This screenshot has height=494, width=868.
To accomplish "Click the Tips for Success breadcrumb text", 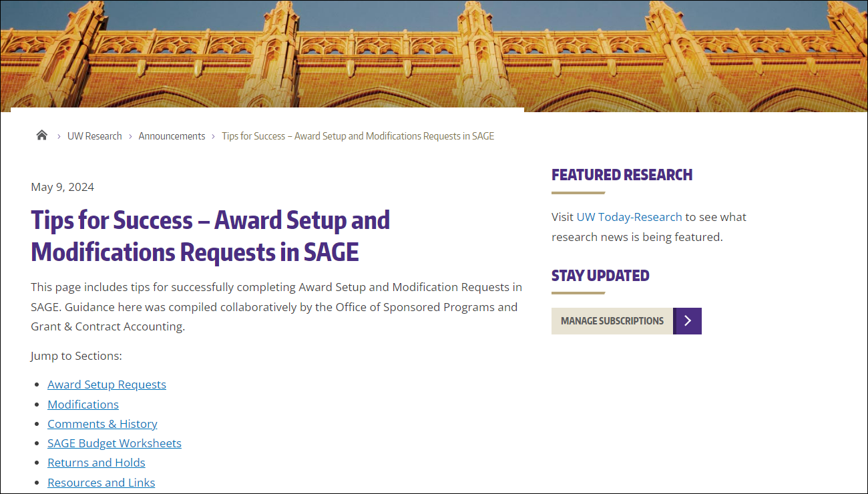I will point(358,136).
